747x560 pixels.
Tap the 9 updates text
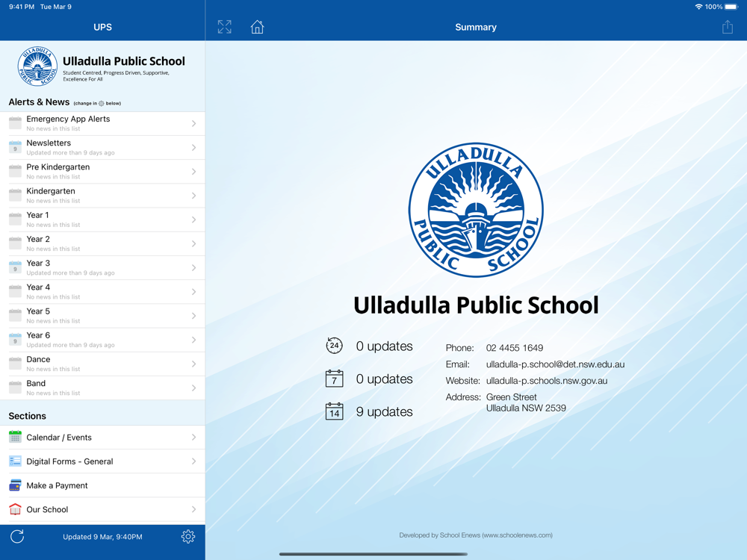385,411
